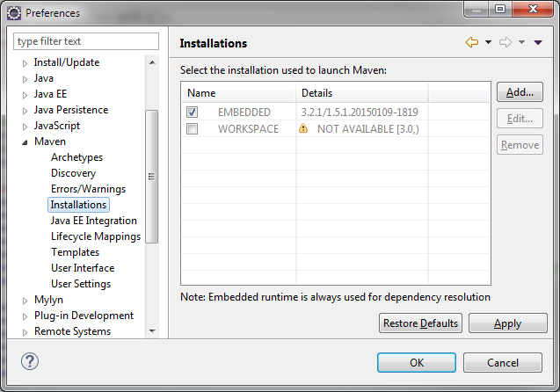Click the tree vertical scrollbar thumb
Screen dimensions: 560x392
click(x=152, y=177)
